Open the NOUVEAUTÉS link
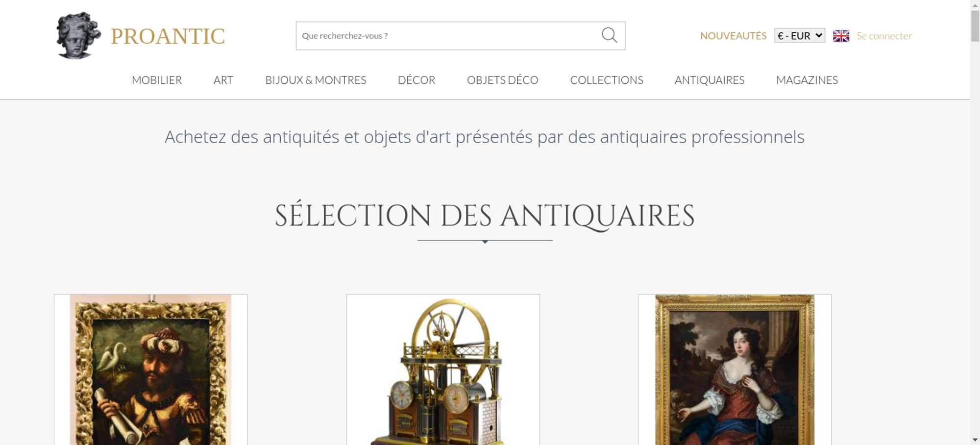Screen dimensions: 980x445 pyautogui.click(x=733, y=36)
